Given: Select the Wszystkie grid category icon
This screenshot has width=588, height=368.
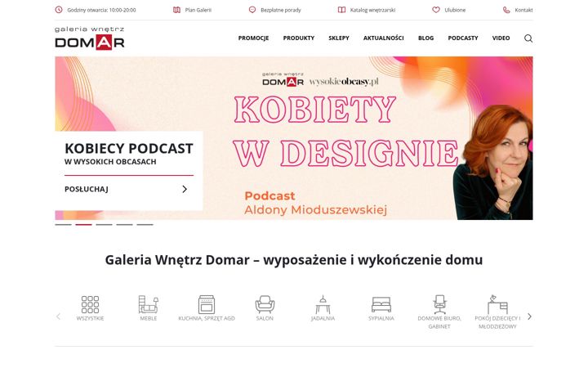Looking at the screenshot, I should point(91,304).
